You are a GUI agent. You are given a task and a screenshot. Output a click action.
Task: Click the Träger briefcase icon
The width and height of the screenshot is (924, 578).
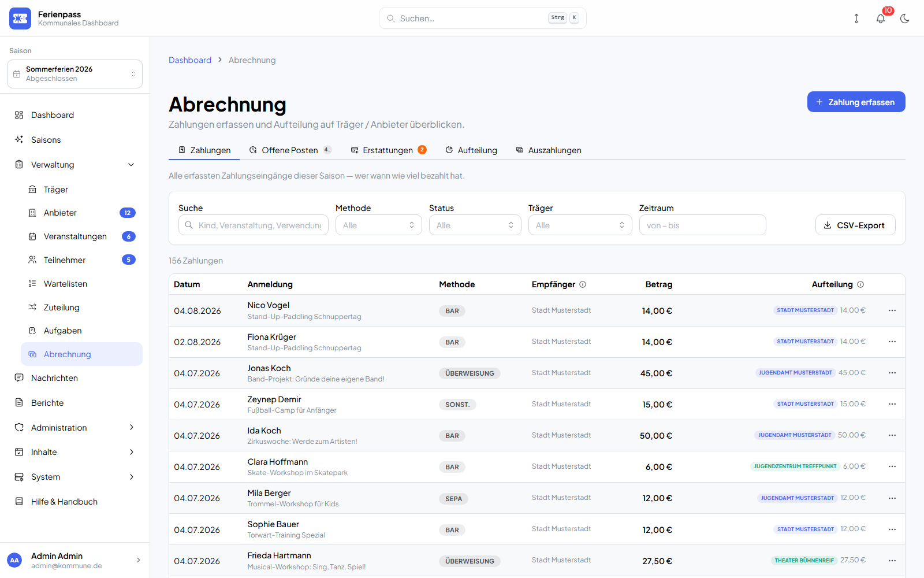32,190
